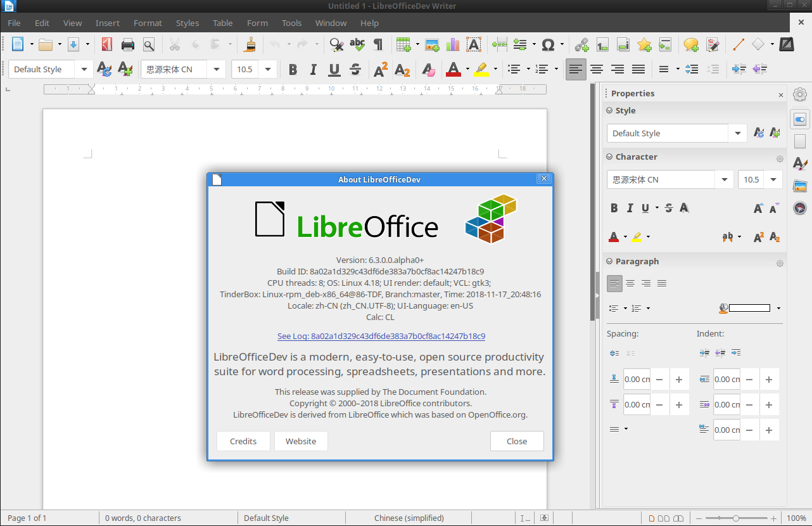Screen dimensions: 812x526
Task: Run spelling check (abc) icon
Action: [x=357, y=44]
